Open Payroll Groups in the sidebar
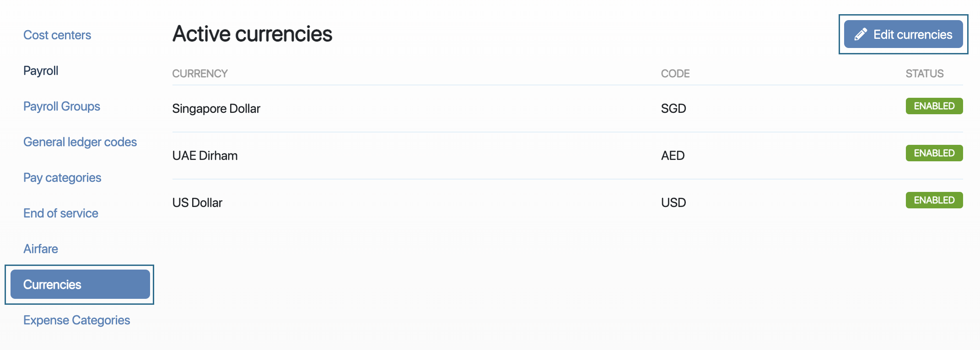980x350 pixels. pyautogui.click(x=62, y=106)
